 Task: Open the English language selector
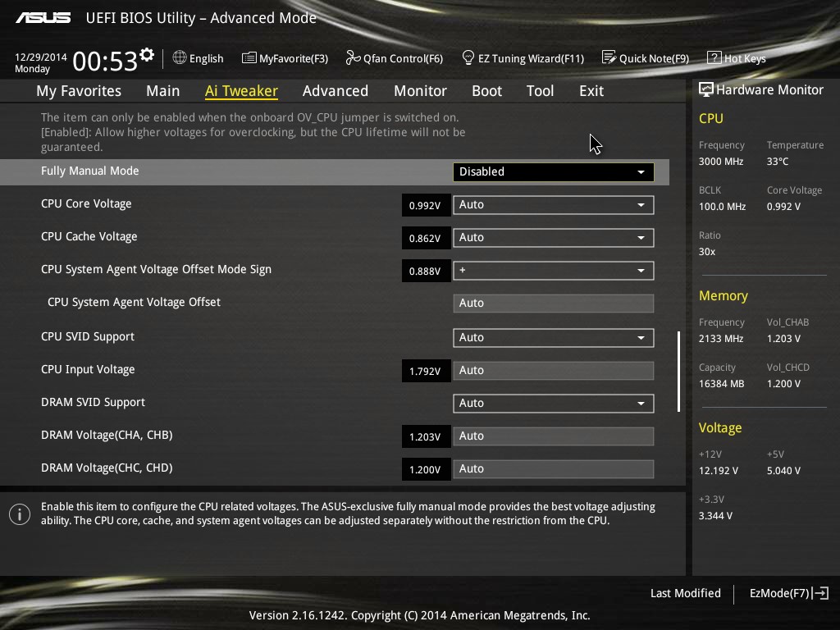tap(199, 58)
